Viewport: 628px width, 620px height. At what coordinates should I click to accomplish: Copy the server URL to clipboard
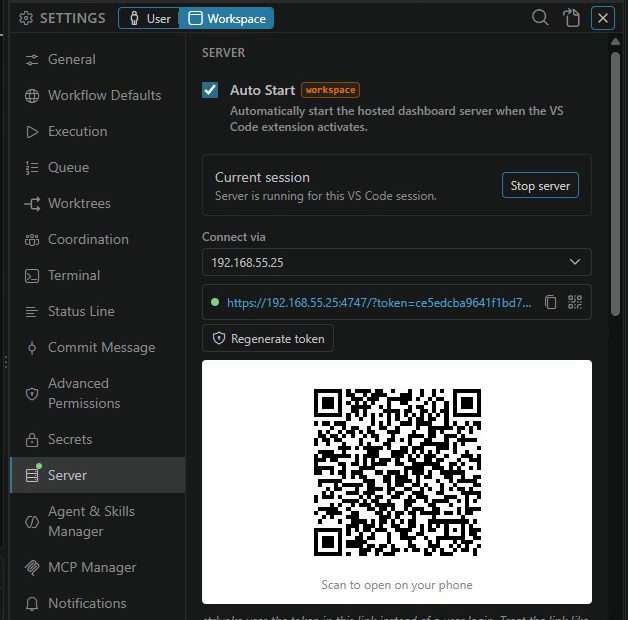551,302
